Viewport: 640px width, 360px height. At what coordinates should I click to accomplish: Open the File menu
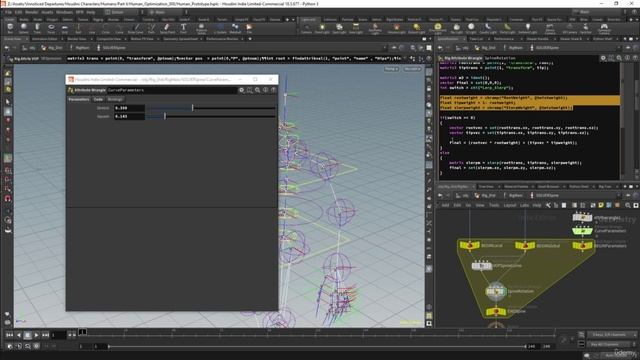[8, 12]
